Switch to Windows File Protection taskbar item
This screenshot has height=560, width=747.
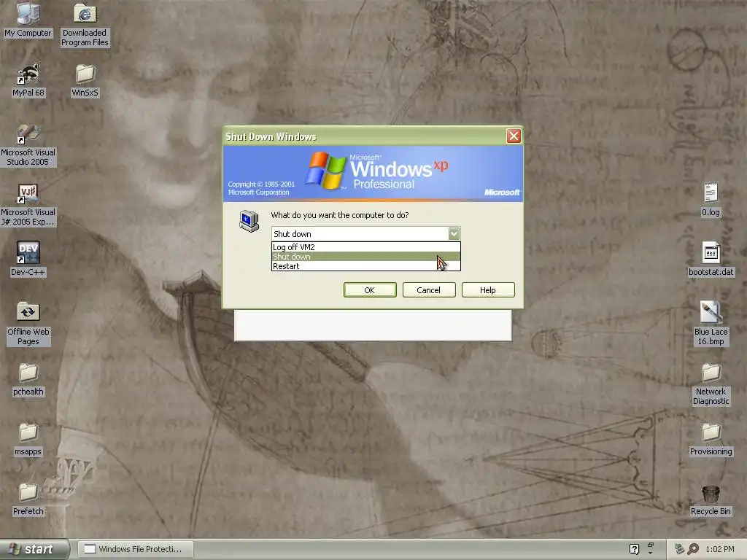pos(135,549)
